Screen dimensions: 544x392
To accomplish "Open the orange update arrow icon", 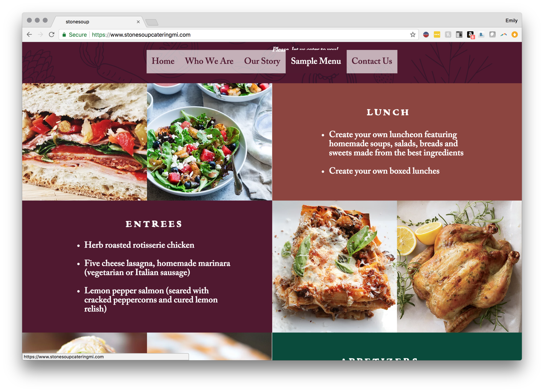I will [x=514, y=35].
